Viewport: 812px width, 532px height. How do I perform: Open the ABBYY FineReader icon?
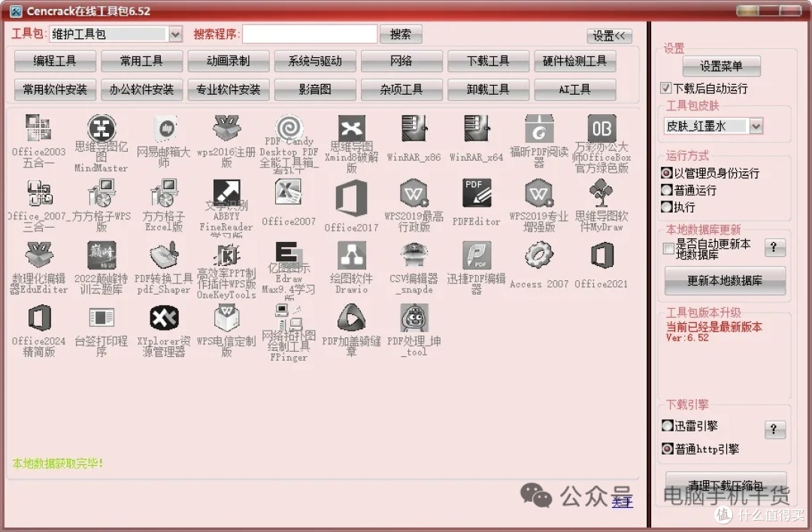tap(227, 192)
